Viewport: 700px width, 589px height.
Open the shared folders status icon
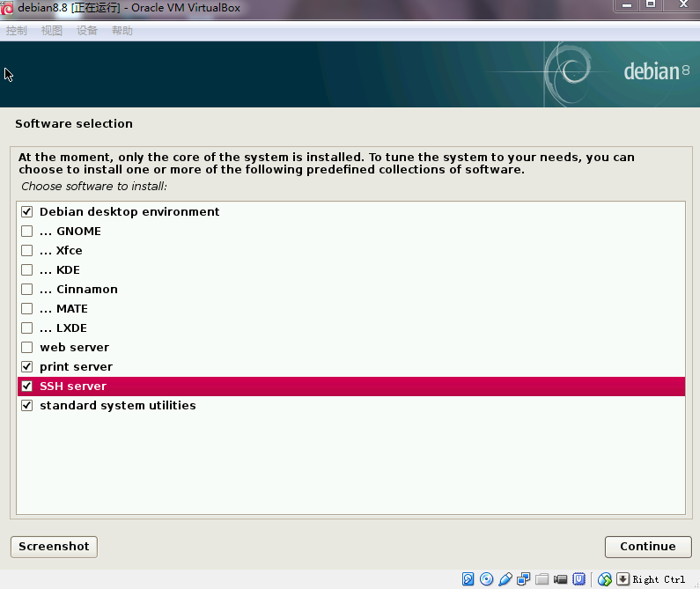coord(542,579)
